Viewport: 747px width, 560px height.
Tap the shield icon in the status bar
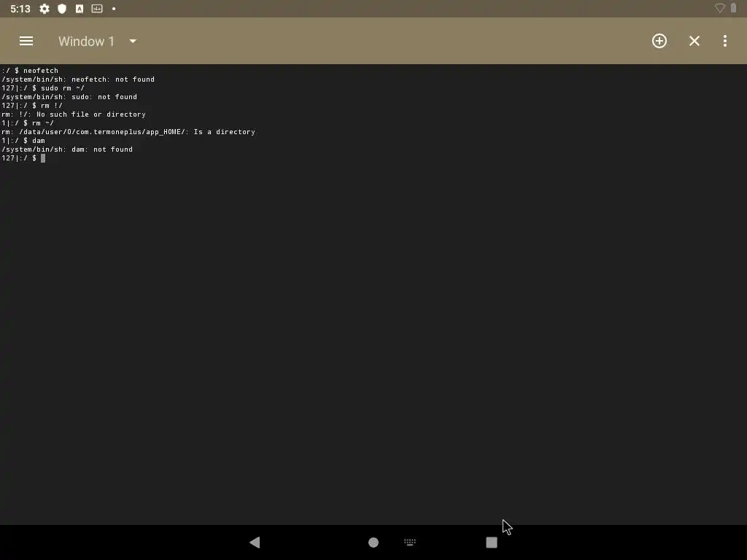62,9
